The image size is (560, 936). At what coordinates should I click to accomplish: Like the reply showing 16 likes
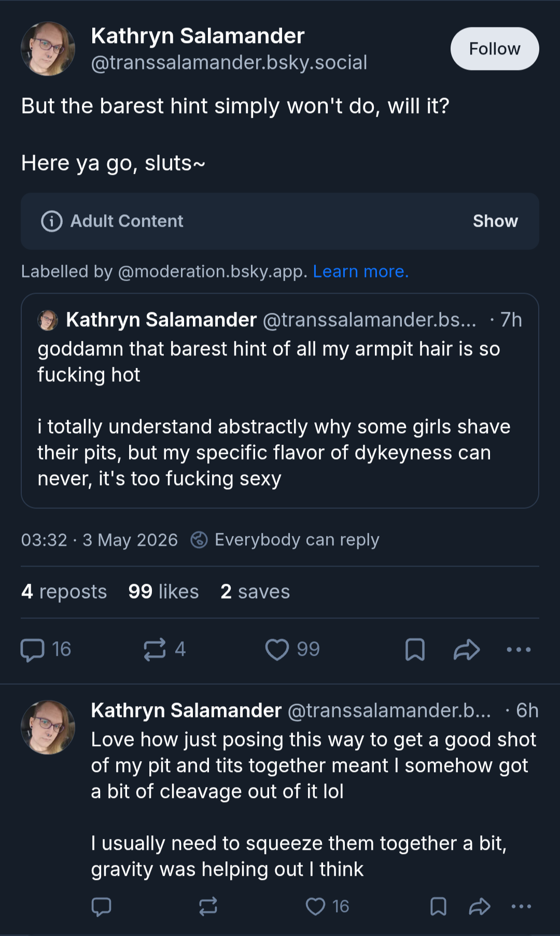[x=315, y=907]
